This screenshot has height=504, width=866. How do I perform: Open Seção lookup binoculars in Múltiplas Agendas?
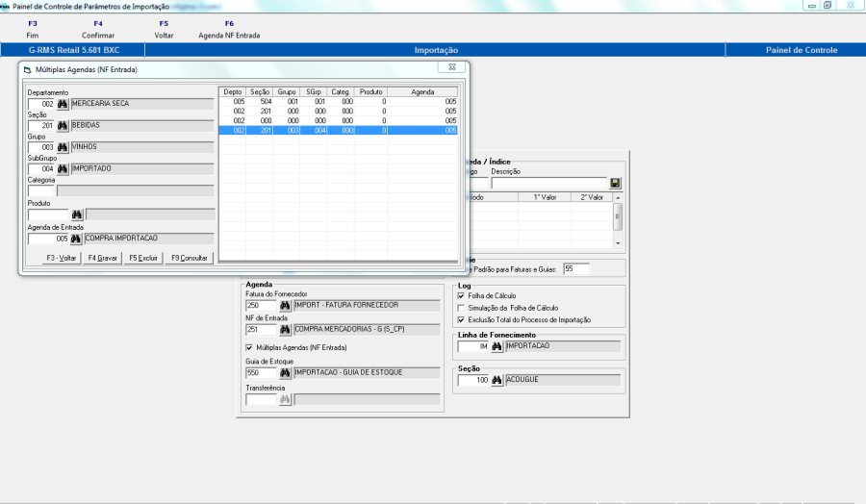(x=63, y=126)
